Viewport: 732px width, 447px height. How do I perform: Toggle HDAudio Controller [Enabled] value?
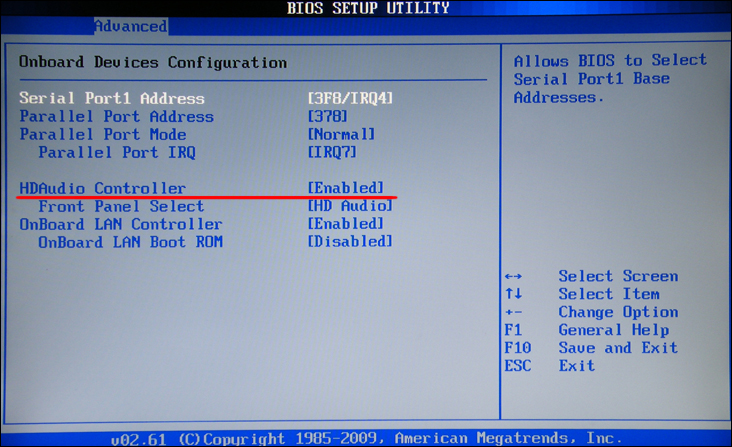(345, 188)
